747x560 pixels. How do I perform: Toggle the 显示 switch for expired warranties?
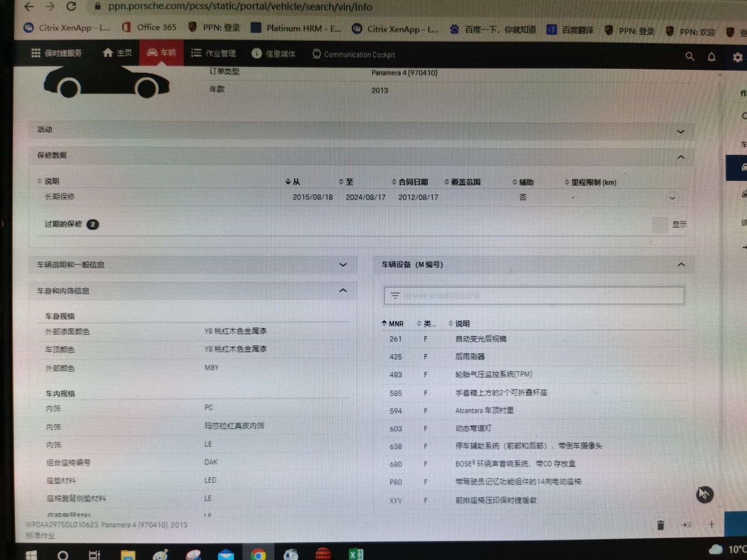coord(660,225)
